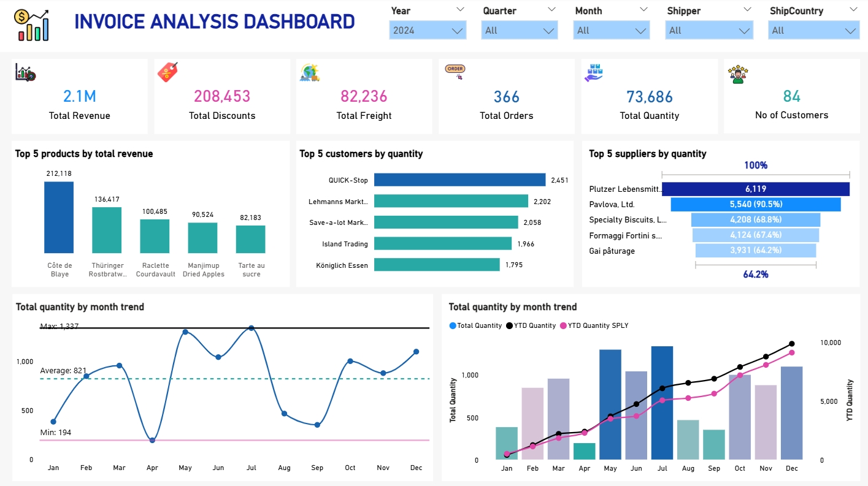Click the order icon above Total Orders
This screenshot has width=868, height=486.
tap(455, 72)
